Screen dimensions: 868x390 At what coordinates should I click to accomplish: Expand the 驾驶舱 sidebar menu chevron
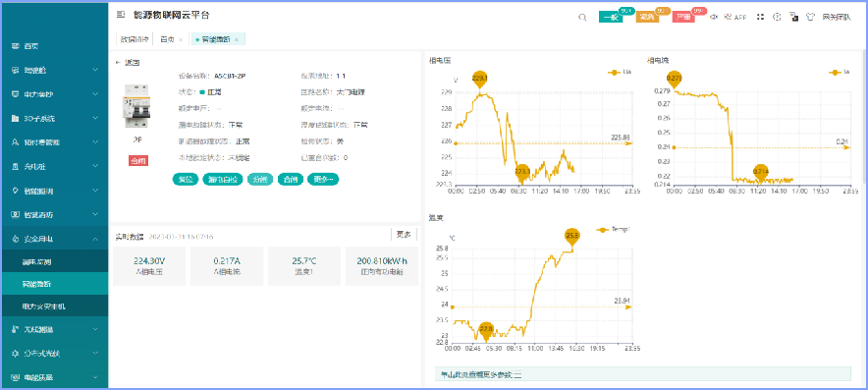click(x=95, y=71)
